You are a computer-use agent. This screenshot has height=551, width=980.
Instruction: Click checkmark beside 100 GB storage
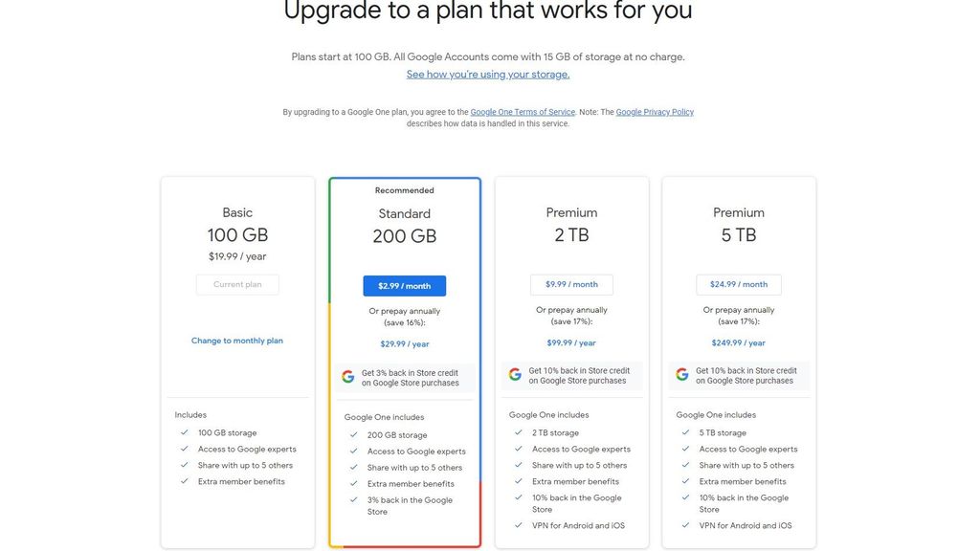tap(185, 433)
